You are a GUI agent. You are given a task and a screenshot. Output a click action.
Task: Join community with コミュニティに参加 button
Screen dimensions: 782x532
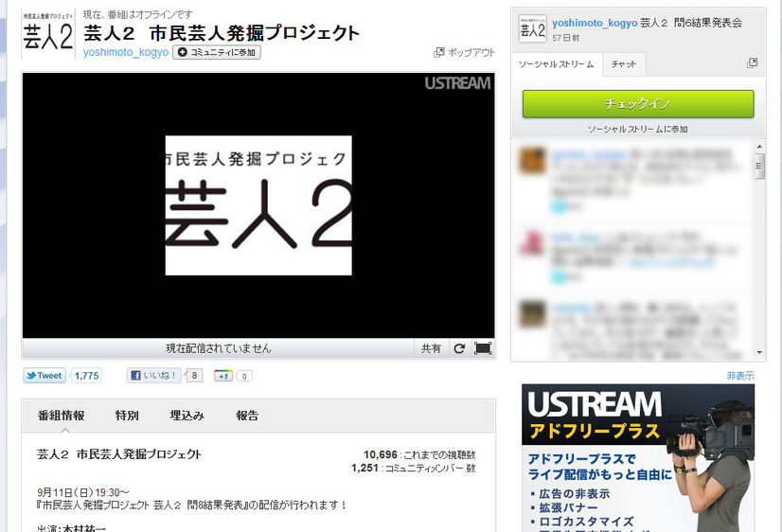pyautogui.click(x=217, y=52)
